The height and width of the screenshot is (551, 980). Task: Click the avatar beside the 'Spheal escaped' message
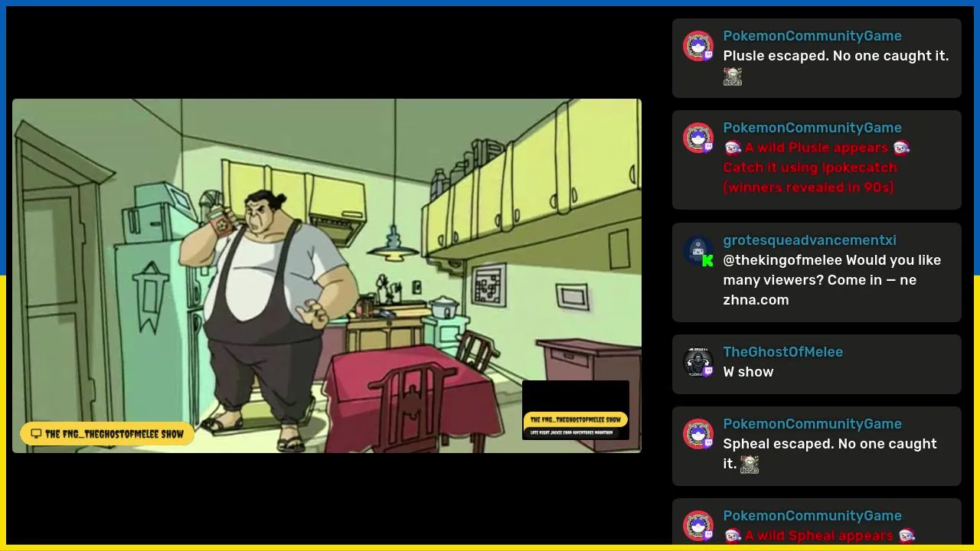point(697,434)
